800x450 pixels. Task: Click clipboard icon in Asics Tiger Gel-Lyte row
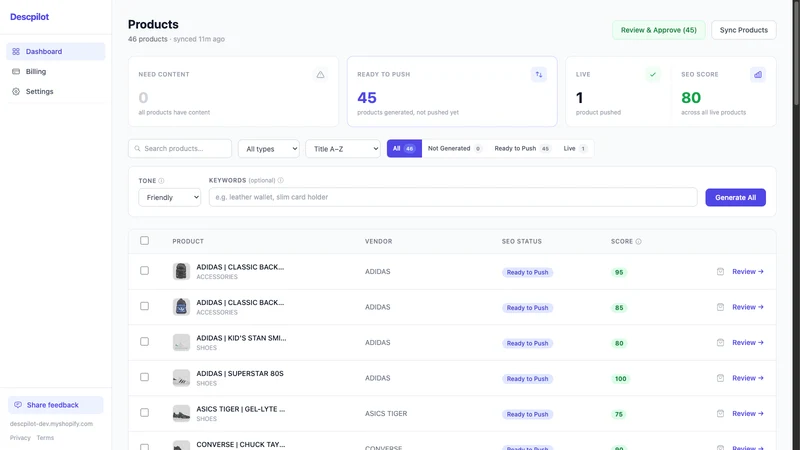720,413
